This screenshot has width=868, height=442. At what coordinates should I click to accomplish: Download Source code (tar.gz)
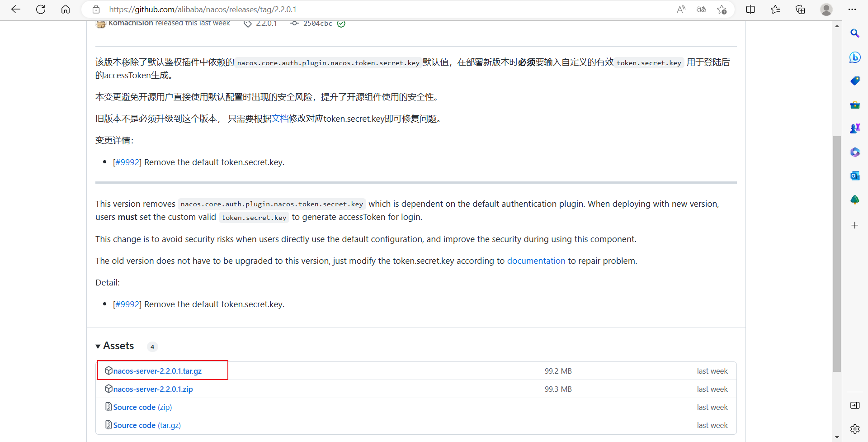point(147,425)
